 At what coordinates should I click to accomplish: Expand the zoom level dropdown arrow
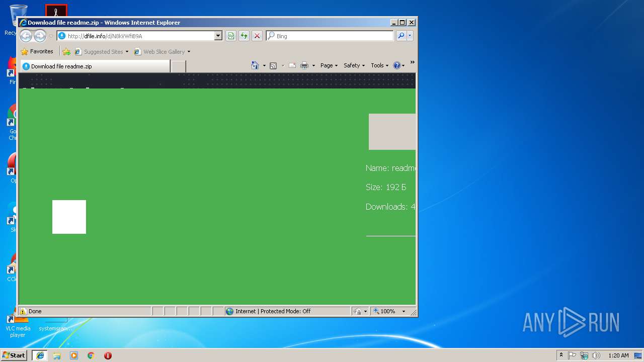pyautogui.click(x=403, y=311)
